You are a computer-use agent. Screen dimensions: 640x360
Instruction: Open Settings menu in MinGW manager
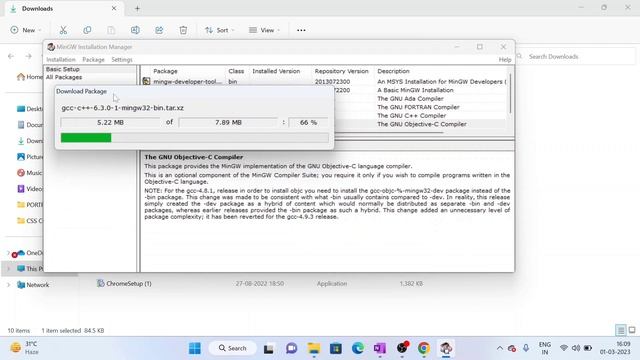coord(122,60)
